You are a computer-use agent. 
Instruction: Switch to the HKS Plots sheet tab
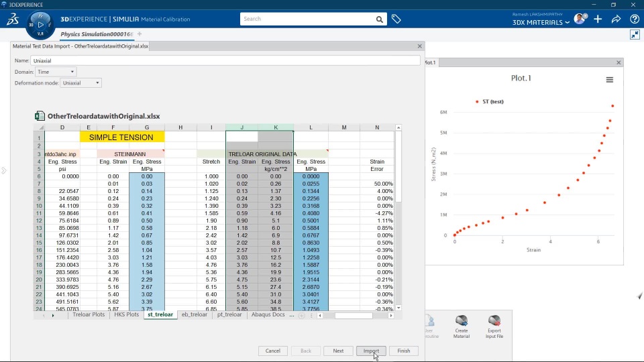click(127, 314)
